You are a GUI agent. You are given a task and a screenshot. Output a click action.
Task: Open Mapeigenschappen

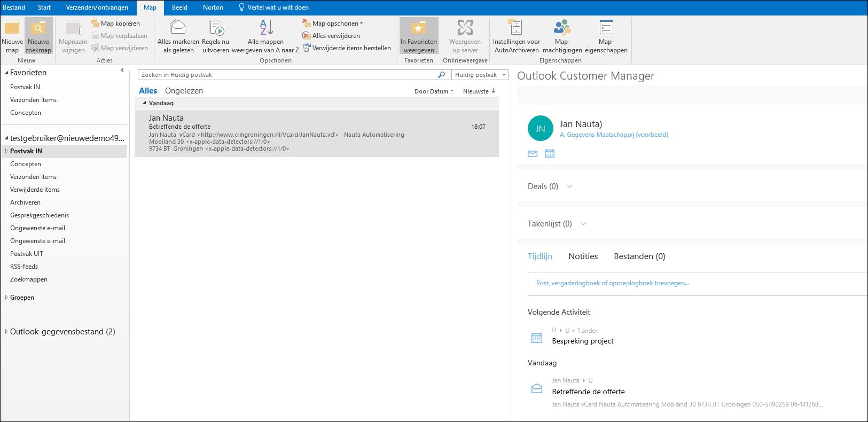(x=606, y=36)
